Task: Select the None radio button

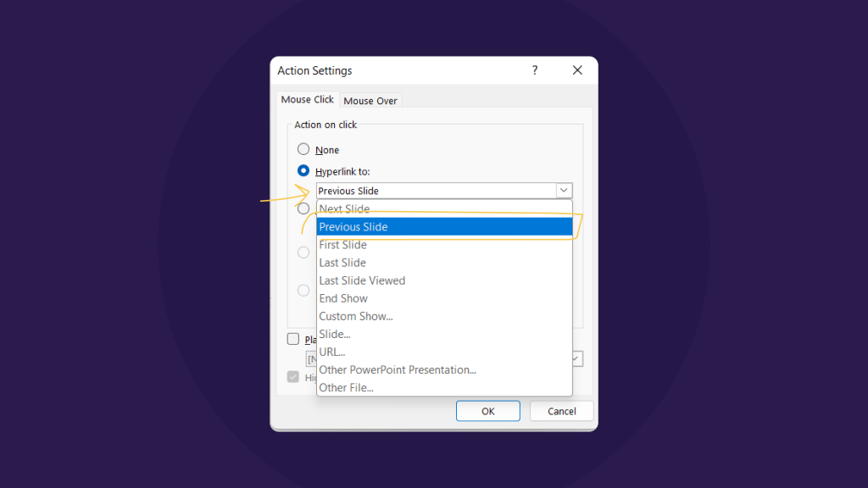Action: point(303,148)
